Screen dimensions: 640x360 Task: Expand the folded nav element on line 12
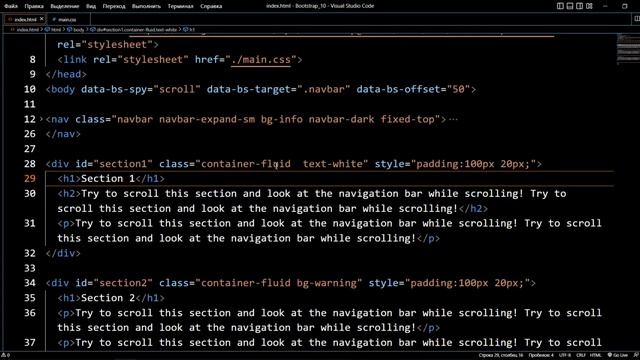41,119
